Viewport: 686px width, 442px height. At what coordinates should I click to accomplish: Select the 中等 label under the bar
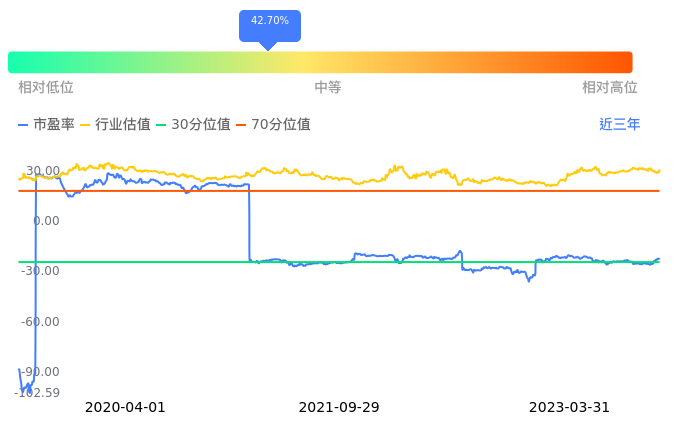point(328,88)
